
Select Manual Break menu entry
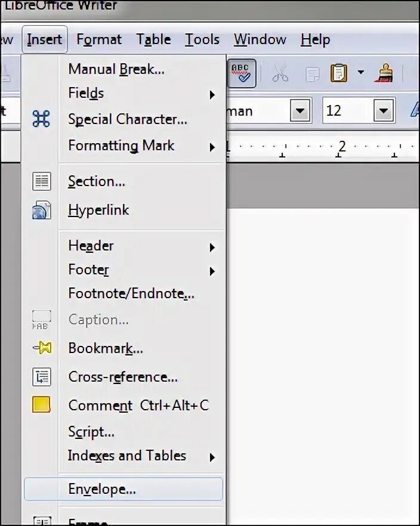tap(116, 69)
